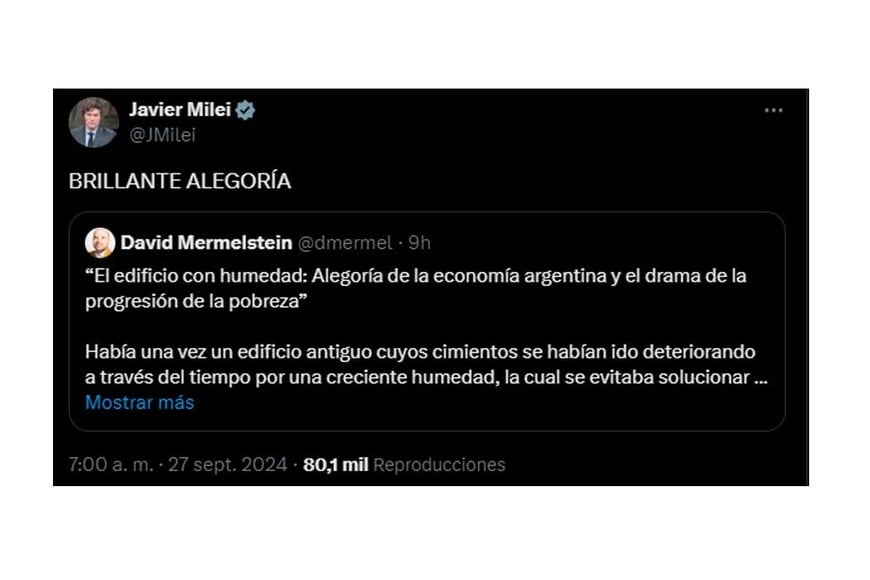Expand quoted tweet with "Mostrar más"
This screenshot has height=580, width=870.
tap(139, 402)
